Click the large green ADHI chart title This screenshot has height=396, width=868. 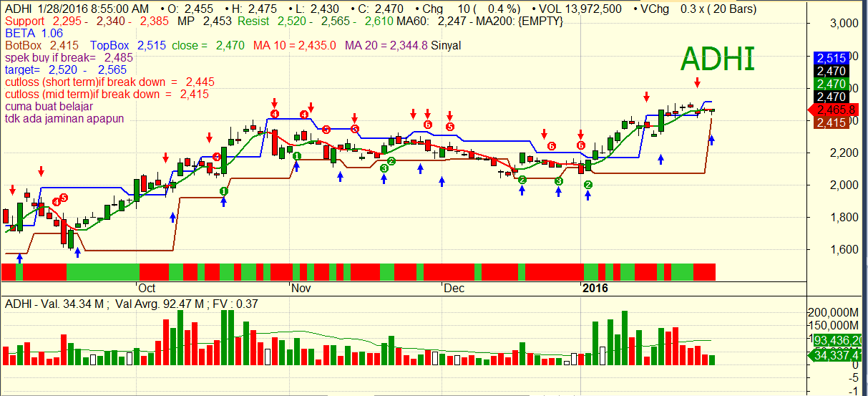click(718, 59)
